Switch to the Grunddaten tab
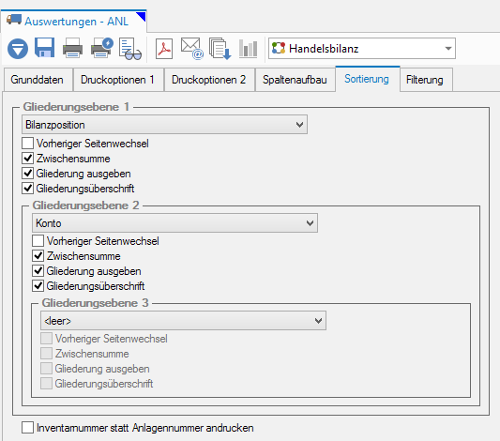This screenshot has height=441, width=500. point(37,80)
